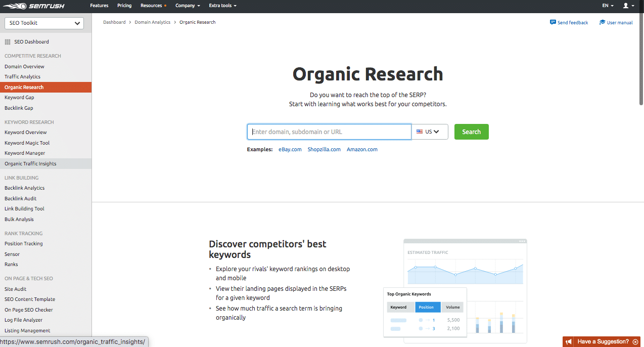Open the EN language dropdown
This screenshot has width=644, height=347.
pyautogui.click(x=608, y=6)
